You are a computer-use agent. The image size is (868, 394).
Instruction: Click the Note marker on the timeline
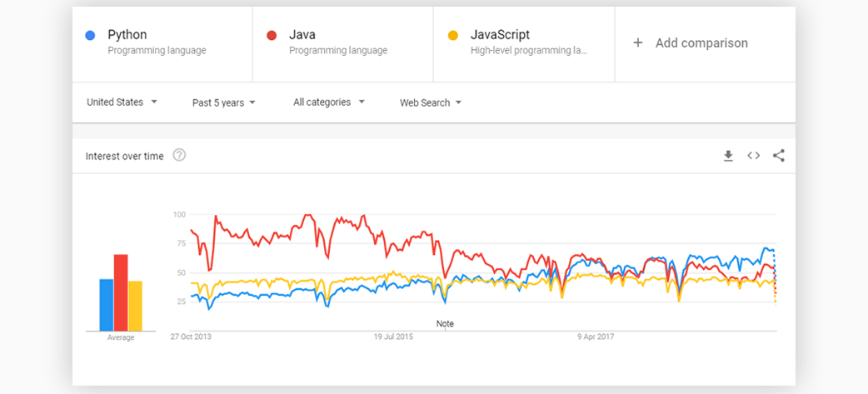(445, 324)
